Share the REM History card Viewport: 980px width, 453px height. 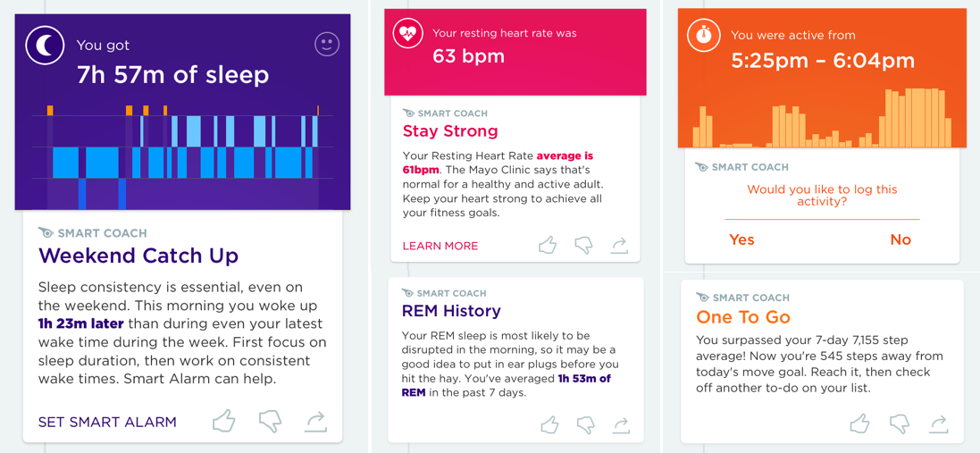click(620, 425)
